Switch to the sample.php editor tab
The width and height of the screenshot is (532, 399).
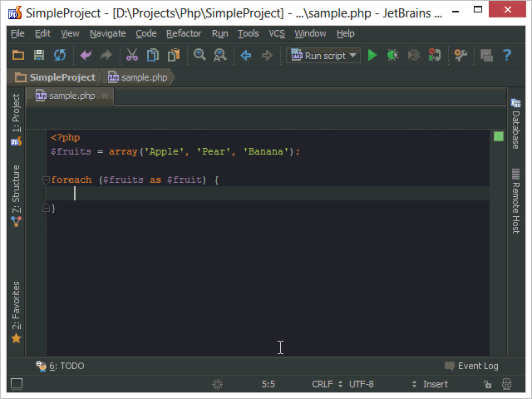pos(71,96)
